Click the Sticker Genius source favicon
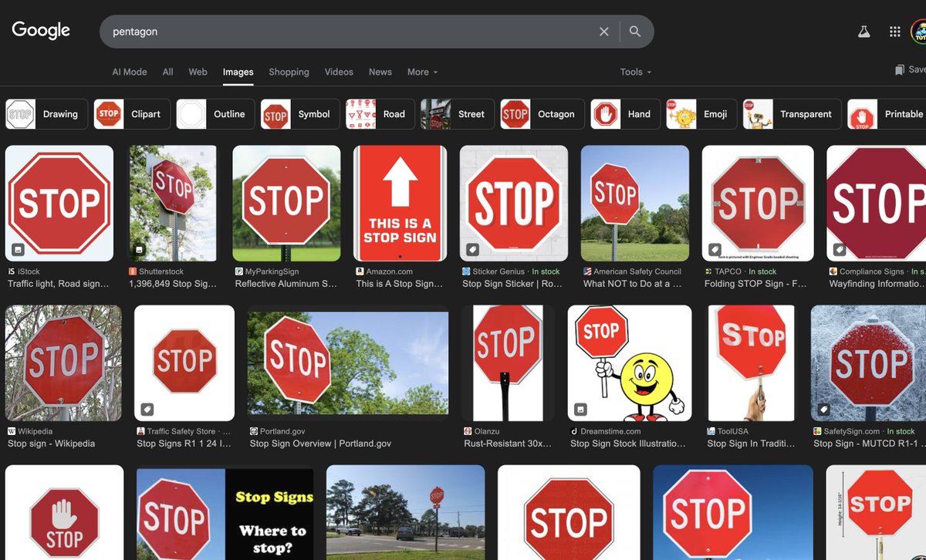The image size is (926, 560). pos(466,272)
